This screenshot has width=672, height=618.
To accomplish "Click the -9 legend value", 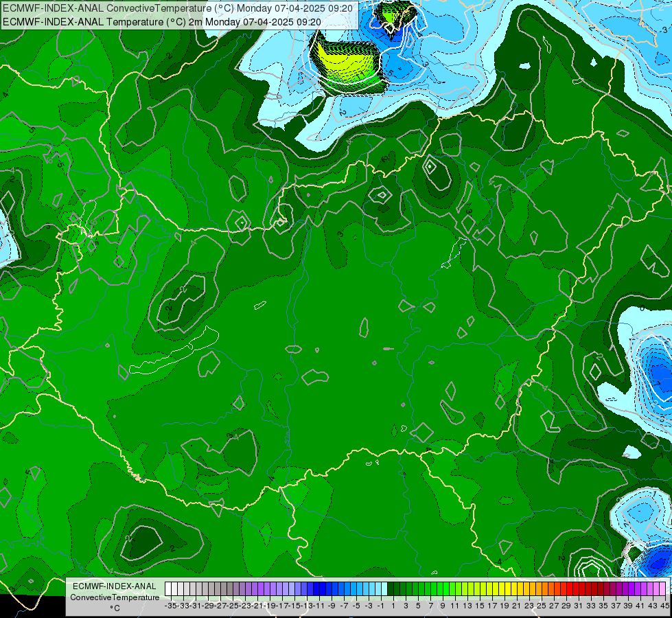I will coord(332,606).
